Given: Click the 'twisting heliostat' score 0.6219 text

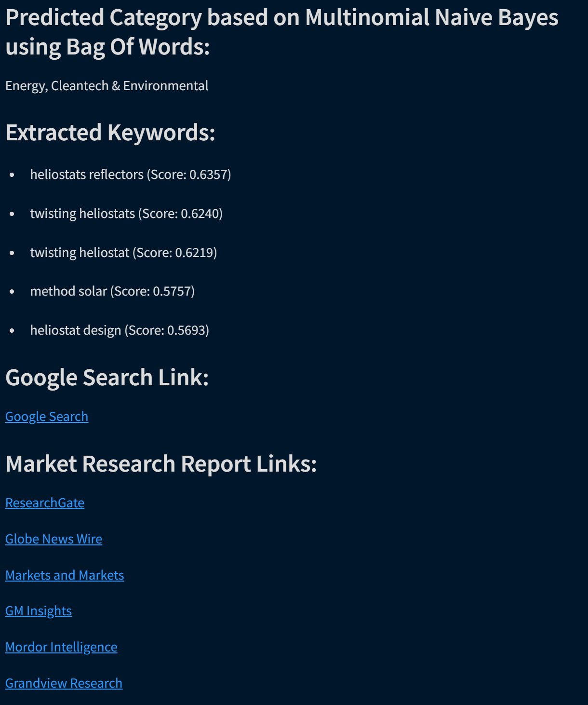Looking at the screenshot, I should pos(123,253).
